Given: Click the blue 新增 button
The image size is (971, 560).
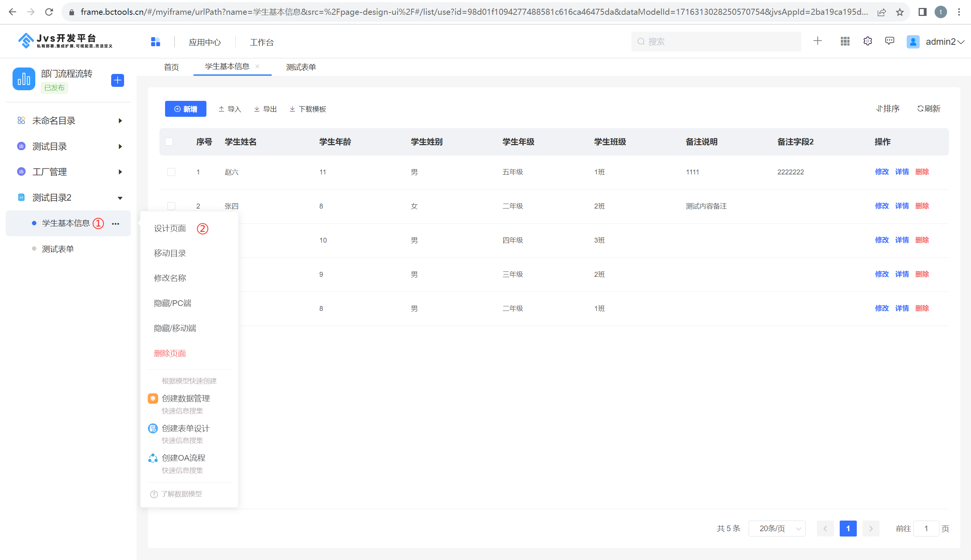Looking at the screenshot, I should 186,109.
